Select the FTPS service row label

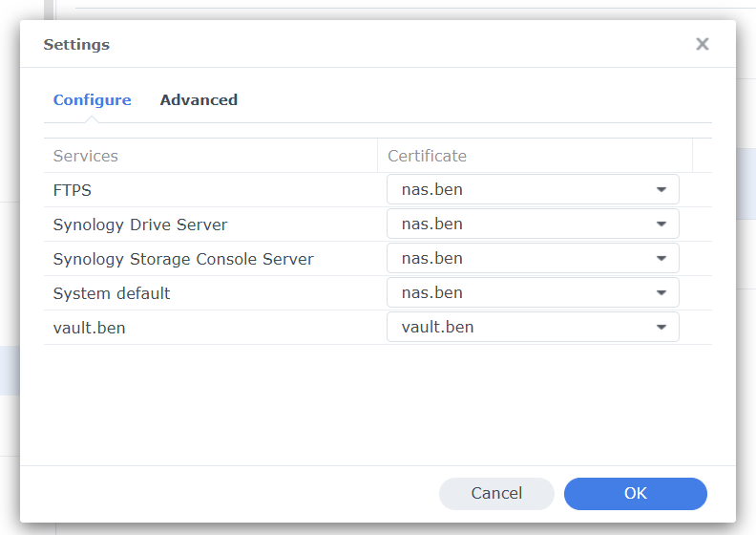coord(73,190)
